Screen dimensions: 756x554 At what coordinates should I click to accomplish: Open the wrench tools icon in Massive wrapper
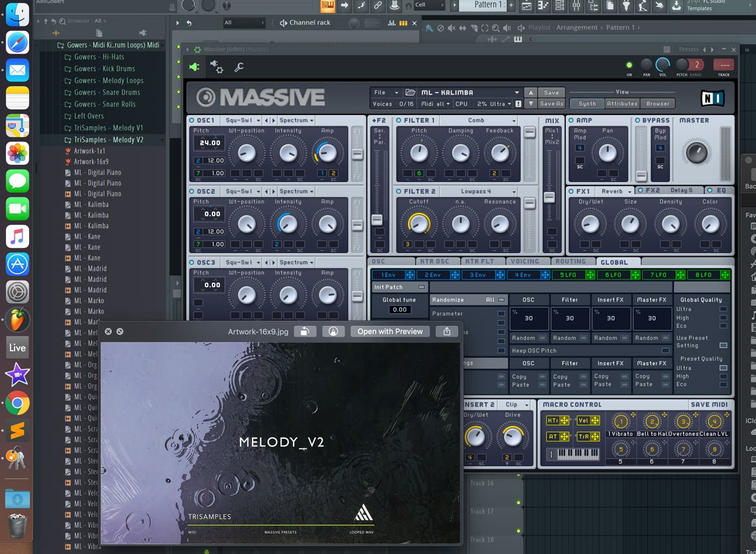point(239,67)
